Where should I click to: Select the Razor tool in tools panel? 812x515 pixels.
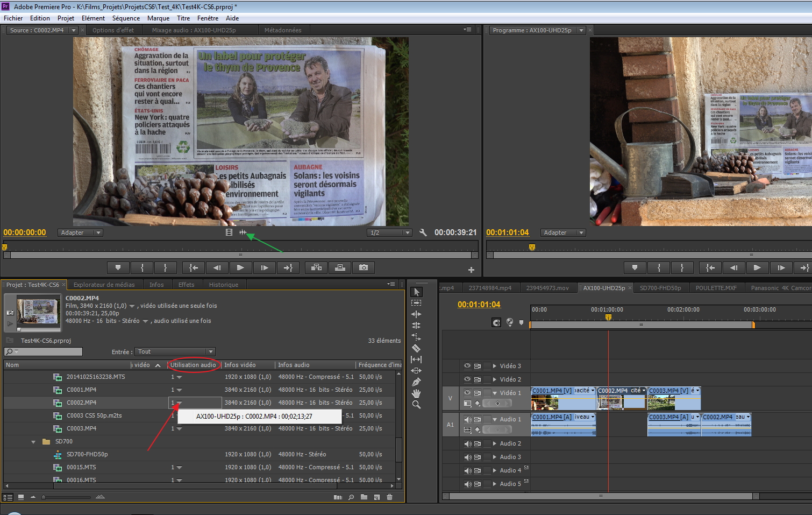coord(416,348)
